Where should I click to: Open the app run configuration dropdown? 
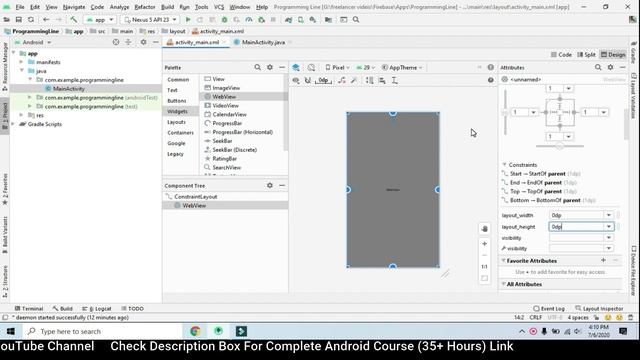click(x=100, y=20)
